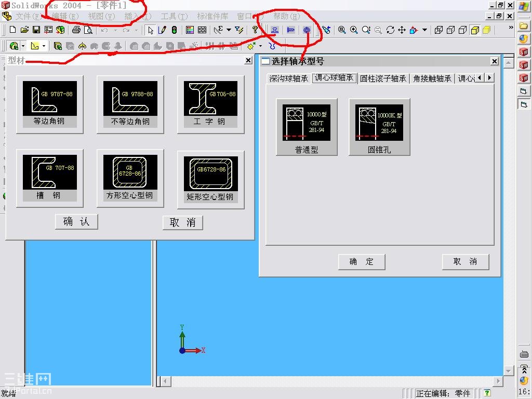Screen dimensions: 532x399
Task: Choose 不等边角钢 GB 9788-88 profile
Action: coord(130,104)
